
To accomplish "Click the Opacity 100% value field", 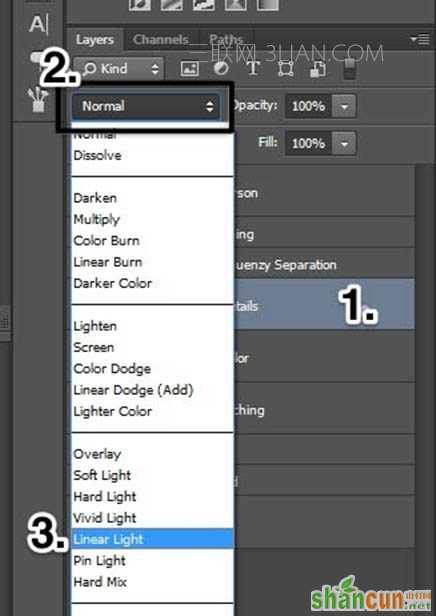I will [309, 106].
